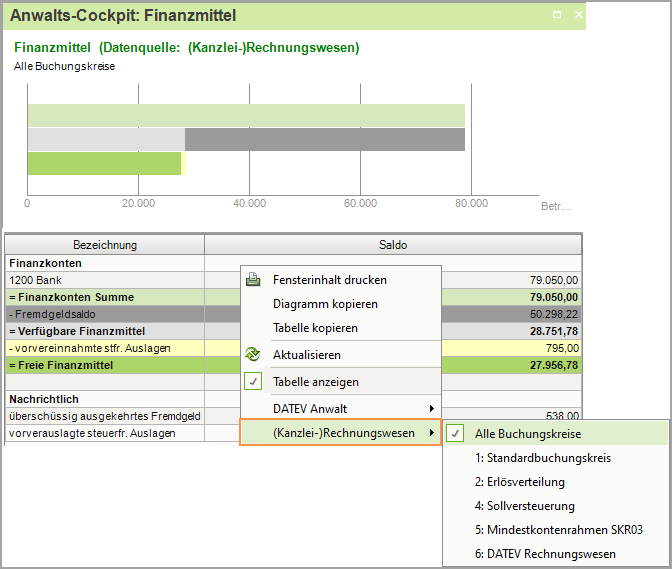
Task: Select 2: Erlösverteilung in submenu
Action: (520, 482)
